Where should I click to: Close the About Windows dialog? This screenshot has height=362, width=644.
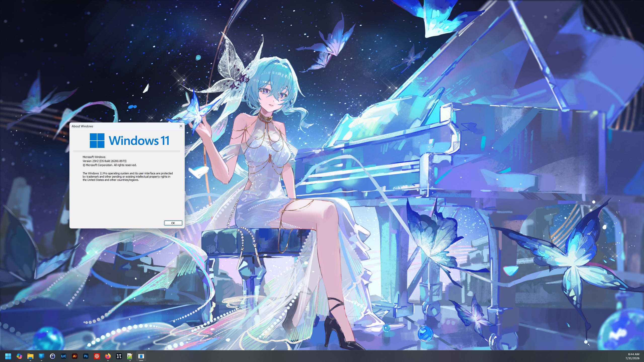coord(181,126)
